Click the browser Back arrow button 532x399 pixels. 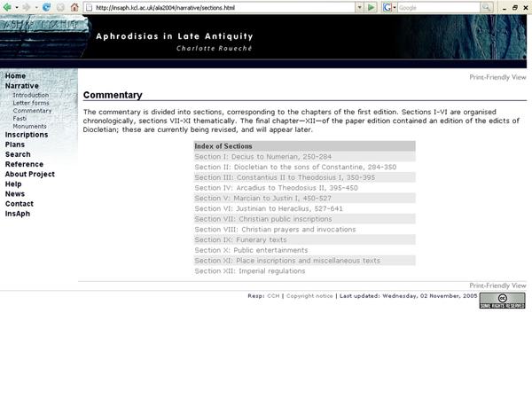coord(6,7)
